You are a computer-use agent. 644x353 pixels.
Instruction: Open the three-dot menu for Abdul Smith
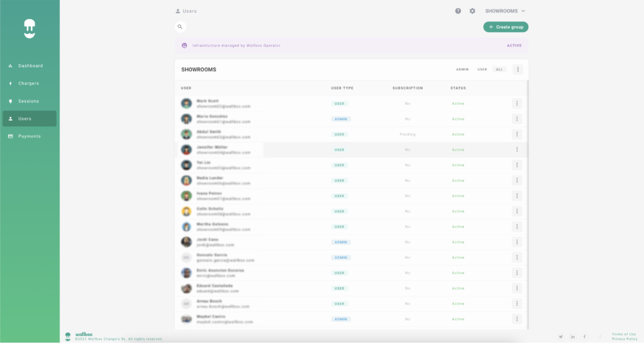click(x=517, y=134)
